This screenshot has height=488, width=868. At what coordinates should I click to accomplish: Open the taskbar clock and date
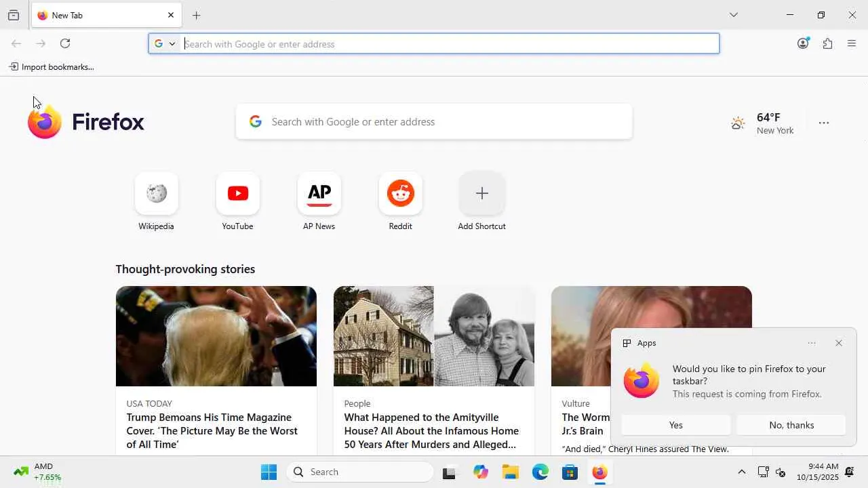[818, 472]
